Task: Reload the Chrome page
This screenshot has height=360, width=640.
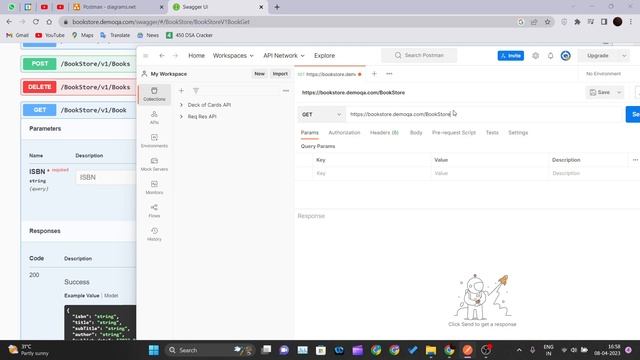Action: click(36, 22)
